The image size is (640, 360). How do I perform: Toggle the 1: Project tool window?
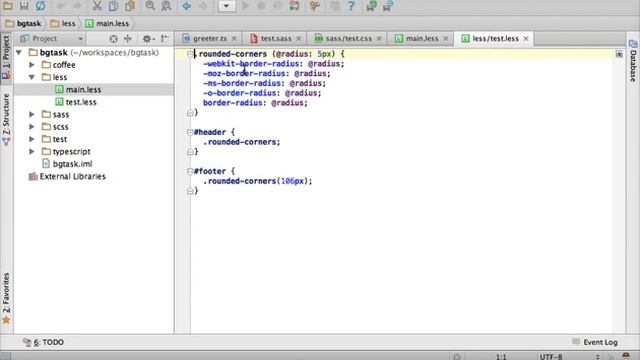point(6,58)
